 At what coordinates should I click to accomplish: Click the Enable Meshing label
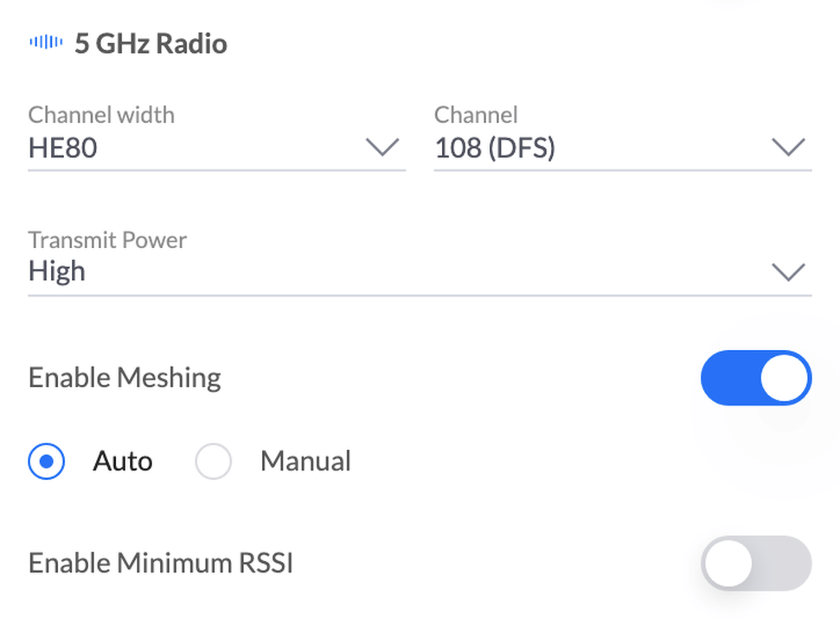point(125,378)
